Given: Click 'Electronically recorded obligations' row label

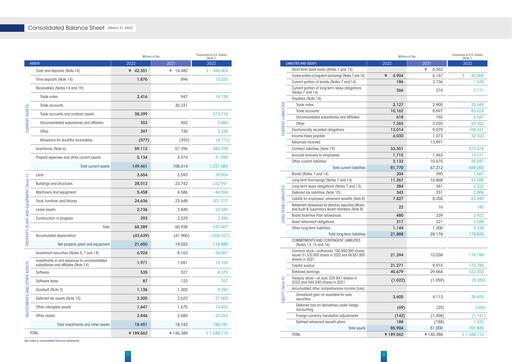Looking at the screenshot, I should coord(318,129).
